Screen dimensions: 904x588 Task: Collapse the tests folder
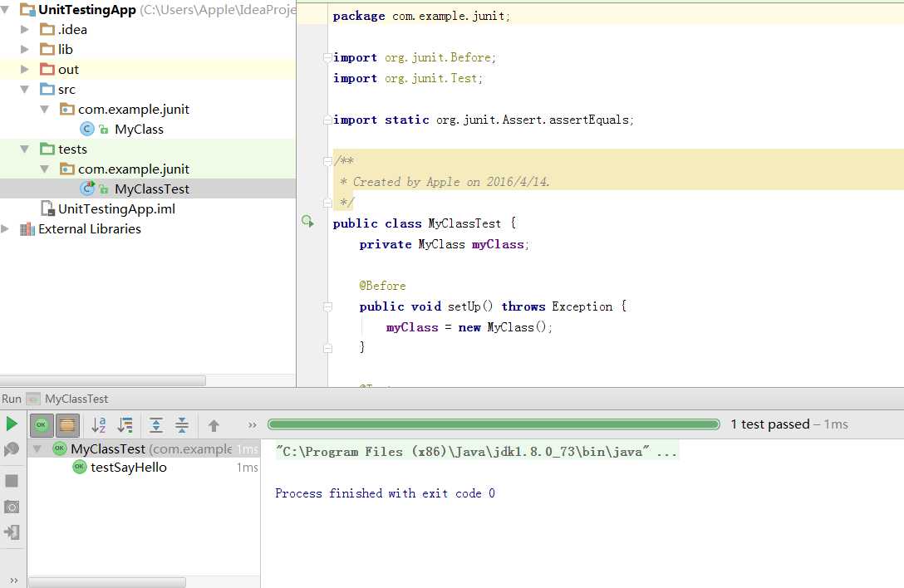25,149
